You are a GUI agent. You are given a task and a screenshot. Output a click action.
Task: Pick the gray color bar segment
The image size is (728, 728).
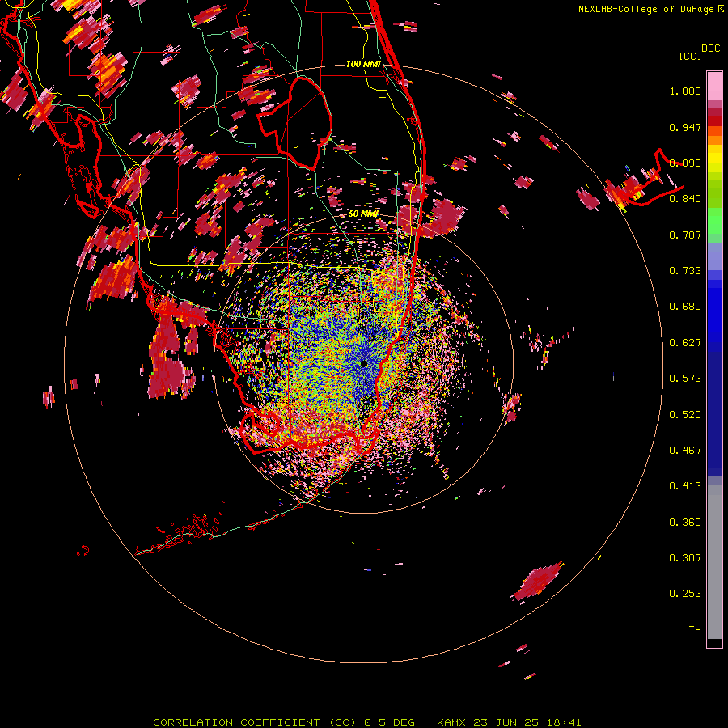point(714,562)
